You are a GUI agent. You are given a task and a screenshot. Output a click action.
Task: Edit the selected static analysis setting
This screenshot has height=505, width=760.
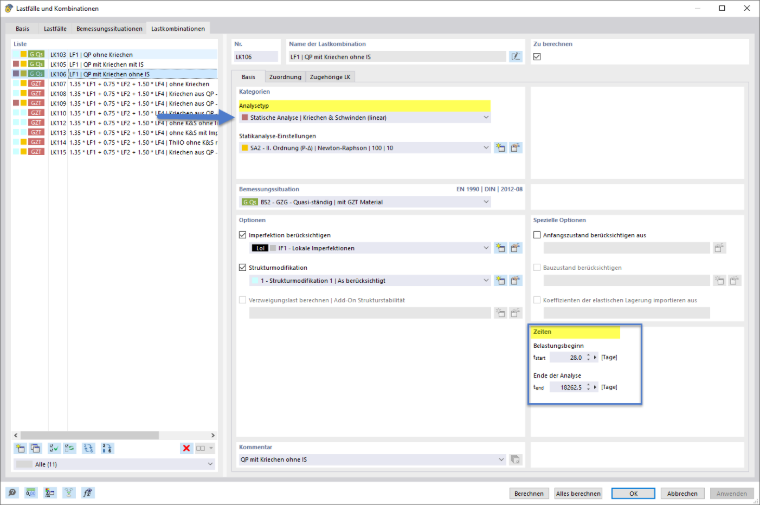point(516,148)
